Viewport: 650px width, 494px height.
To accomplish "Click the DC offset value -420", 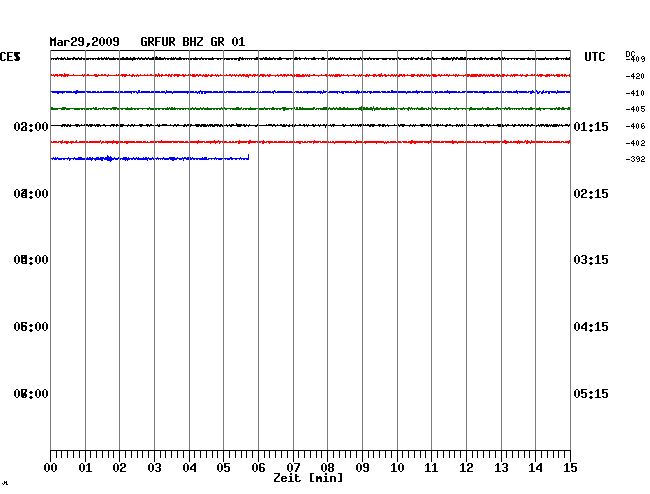I will coord(635,76).
